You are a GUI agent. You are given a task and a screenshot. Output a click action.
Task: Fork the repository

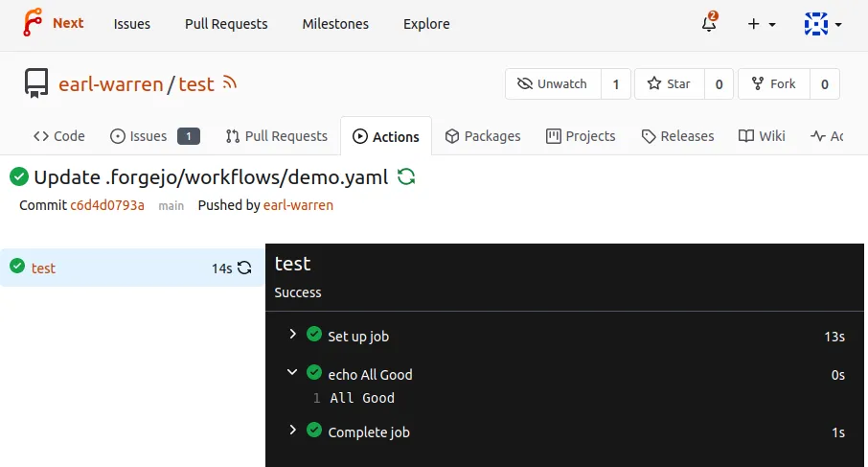click(774, 84)
